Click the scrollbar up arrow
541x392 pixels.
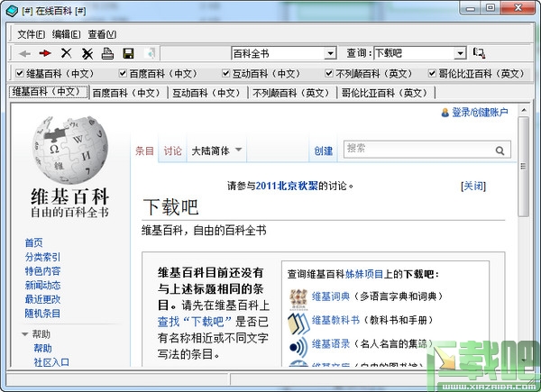pyautogui.click(x=523, y=110)
